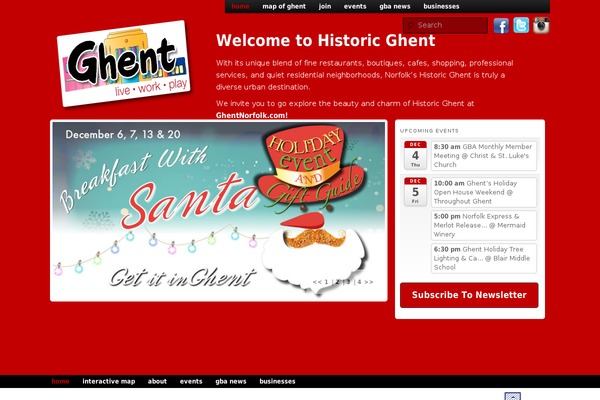
Task: Open the Twitter social icon
Action: [521, 25]
